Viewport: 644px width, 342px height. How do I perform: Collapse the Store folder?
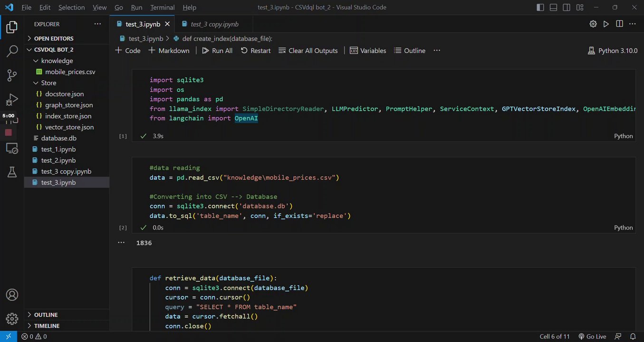click(x=67, y=83)
